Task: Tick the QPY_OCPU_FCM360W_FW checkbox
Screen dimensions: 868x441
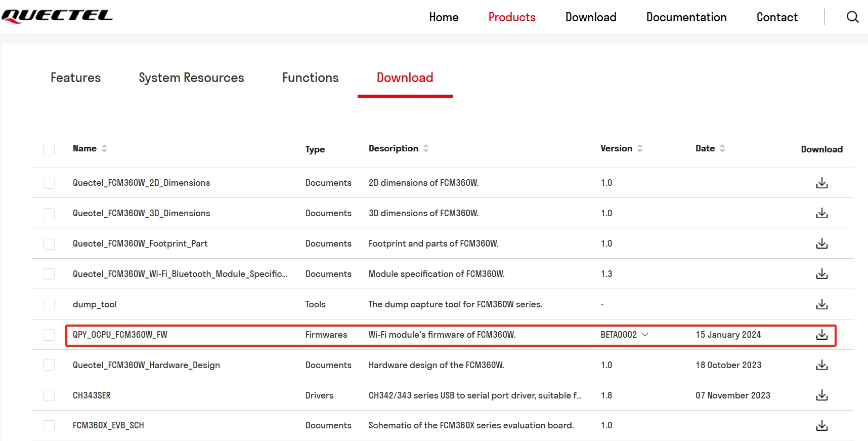Action: pos(49,335)
